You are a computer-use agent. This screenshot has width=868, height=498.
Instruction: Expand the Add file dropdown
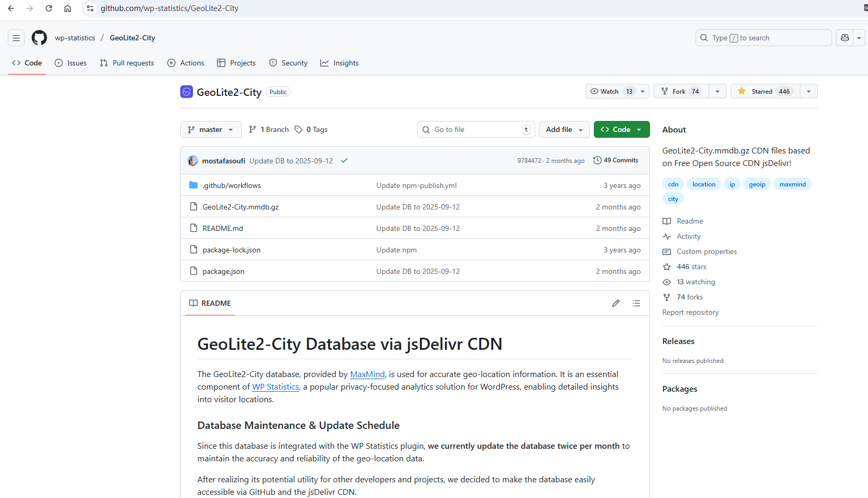click(x=565, y=129)
